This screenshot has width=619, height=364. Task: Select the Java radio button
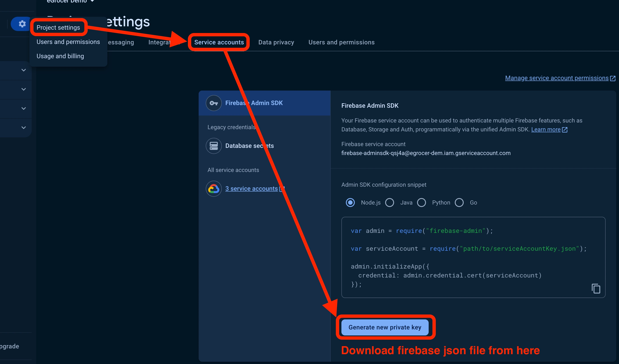click(x=389, y=203)
